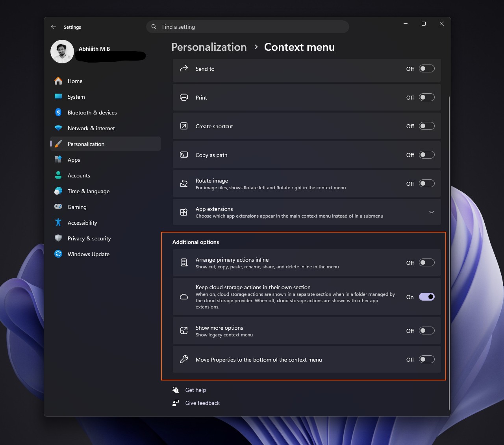Click the Accessibility figure icon

click(58, 222)
